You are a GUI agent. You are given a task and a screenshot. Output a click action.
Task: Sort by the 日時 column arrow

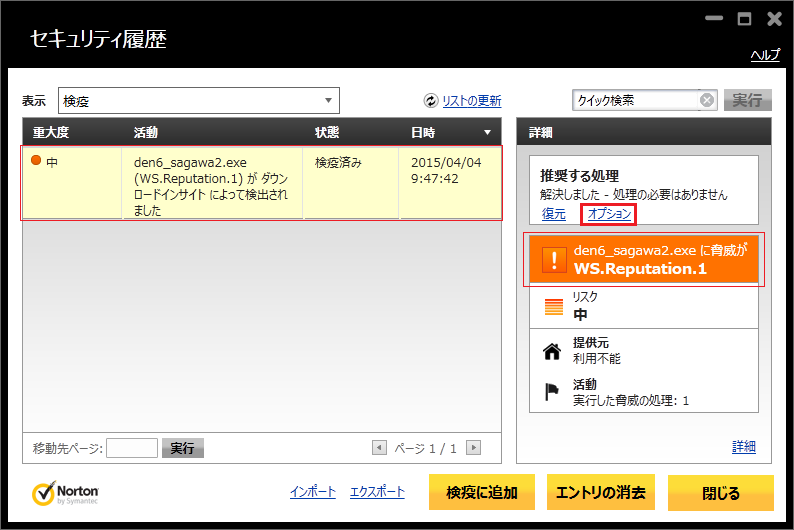coord(487,133)
